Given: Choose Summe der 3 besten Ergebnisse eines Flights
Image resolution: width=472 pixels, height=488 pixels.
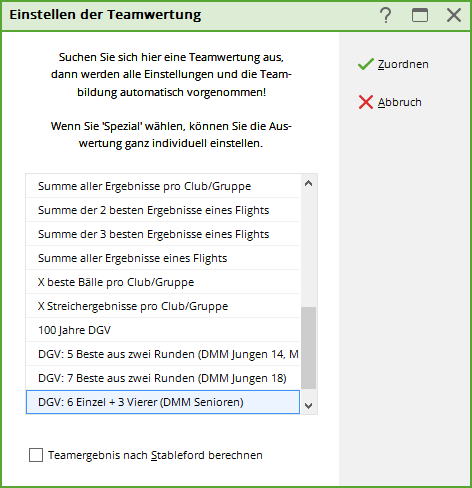Looking at the screenshot, I should [x=163, y=234].
